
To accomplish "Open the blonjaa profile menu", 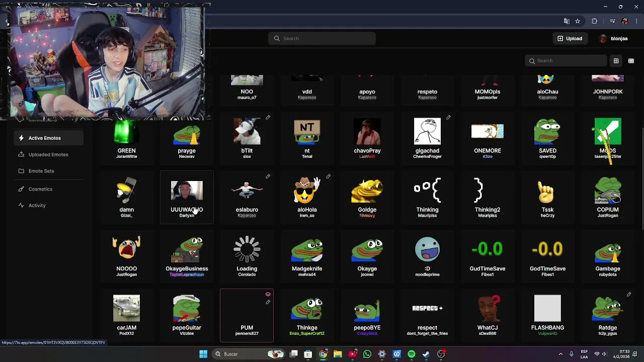I will pos(614,38).
